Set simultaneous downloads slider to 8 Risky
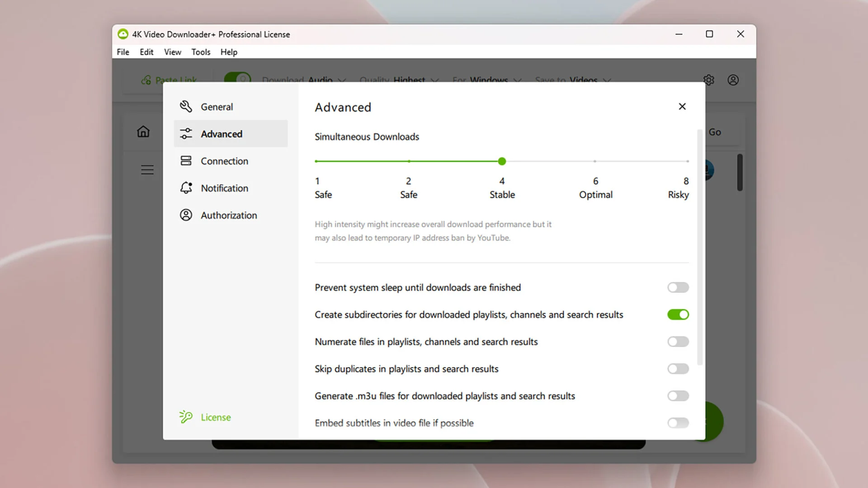 688,161
